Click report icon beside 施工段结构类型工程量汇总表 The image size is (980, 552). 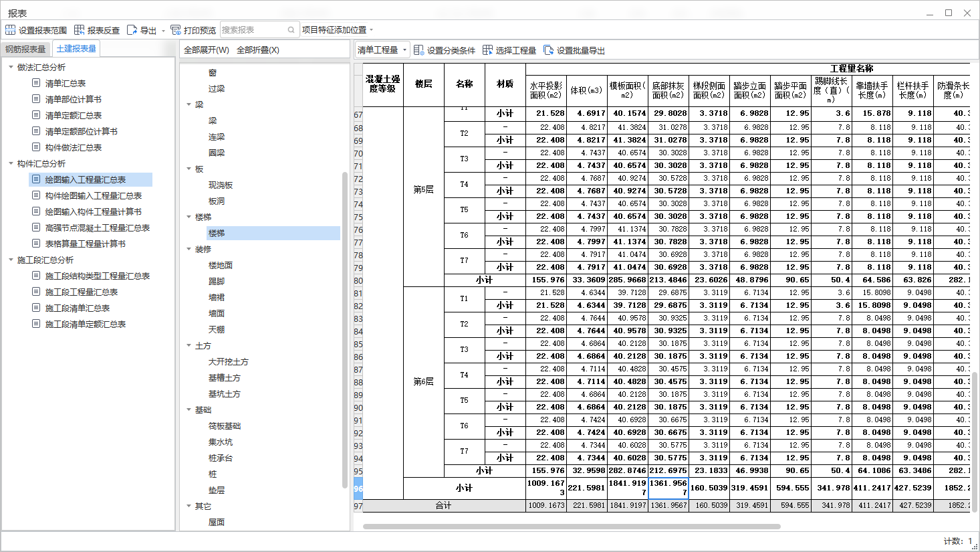[x=36, y=276]
